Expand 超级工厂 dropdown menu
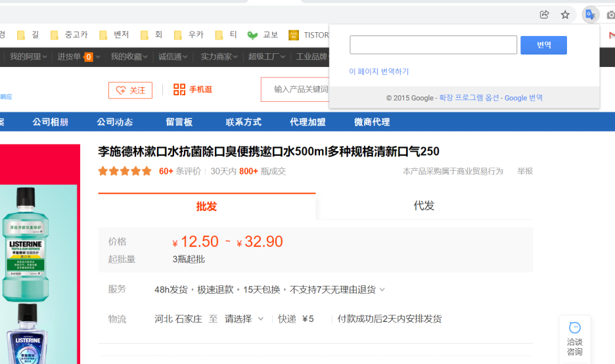This screenshot has height=364, width=615. (267, 57)
